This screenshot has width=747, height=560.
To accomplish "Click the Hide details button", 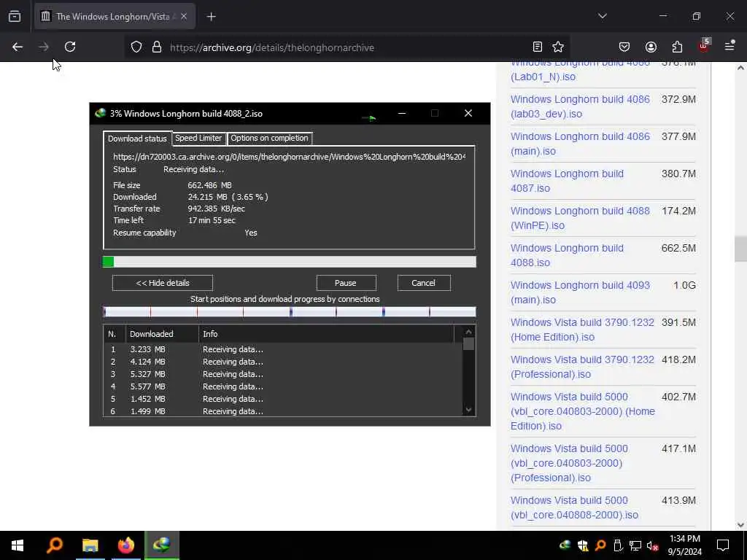I will click(x=163, y=283).
